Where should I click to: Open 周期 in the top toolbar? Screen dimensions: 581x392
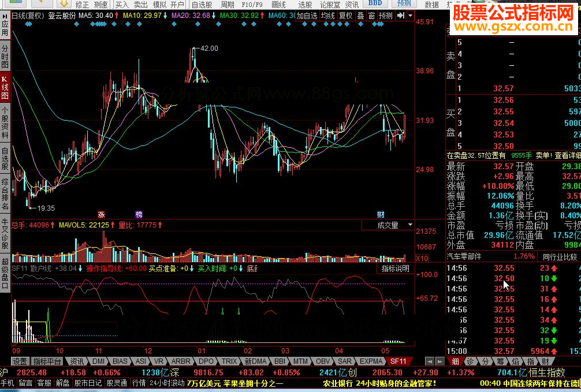(227, 5)
